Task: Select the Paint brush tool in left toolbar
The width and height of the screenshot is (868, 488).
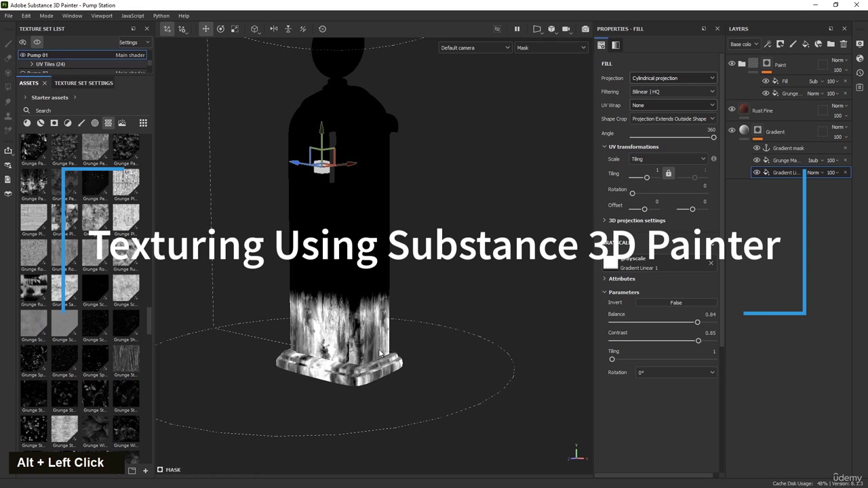Action: tap(8, 43)
